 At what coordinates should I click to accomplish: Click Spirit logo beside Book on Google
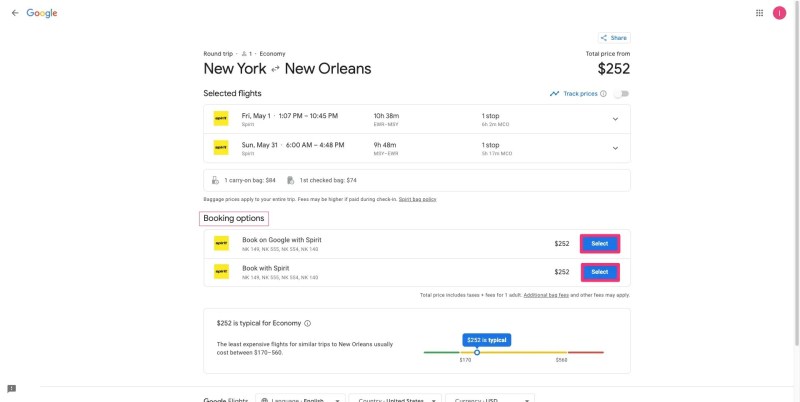pos(221,243)
